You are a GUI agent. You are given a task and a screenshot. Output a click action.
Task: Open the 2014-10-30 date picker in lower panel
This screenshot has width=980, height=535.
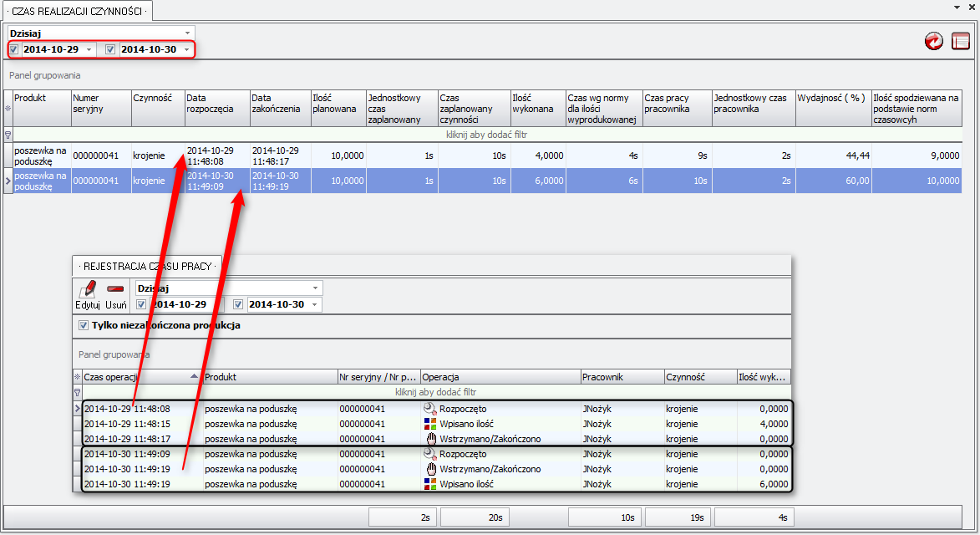click(315, 305)
